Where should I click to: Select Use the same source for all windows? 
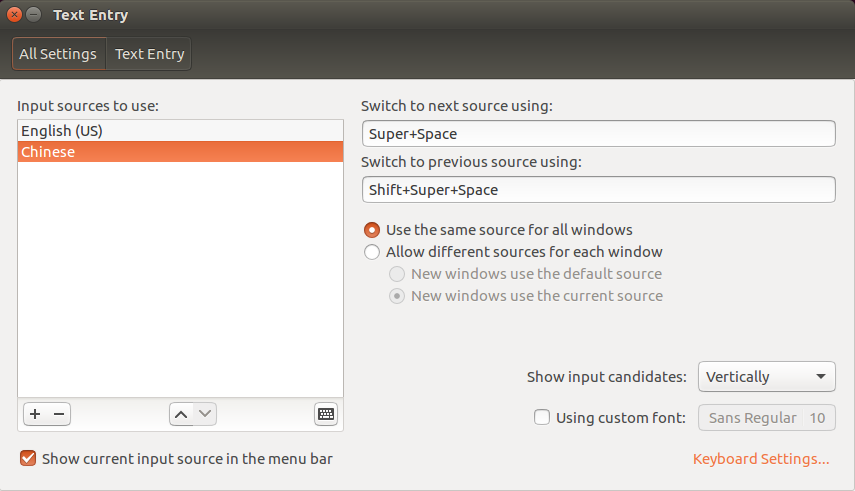[x=372, y=230]
